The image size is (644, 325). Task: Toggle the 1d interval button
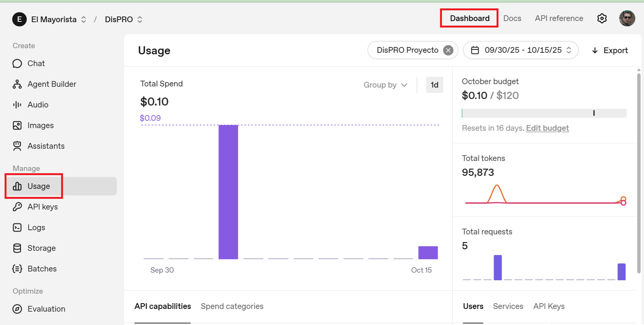point(434,85)
